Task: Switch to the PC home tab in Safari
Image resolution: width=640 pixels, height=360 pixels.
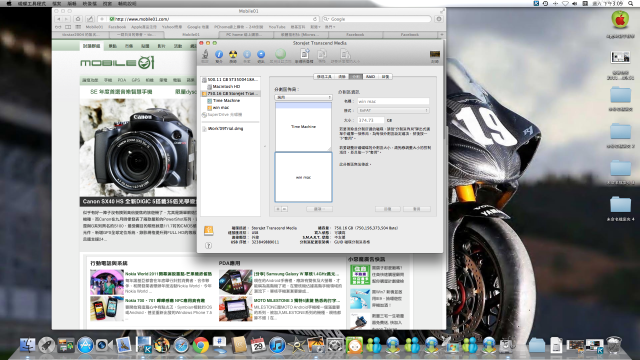Action: click(244, 35)
